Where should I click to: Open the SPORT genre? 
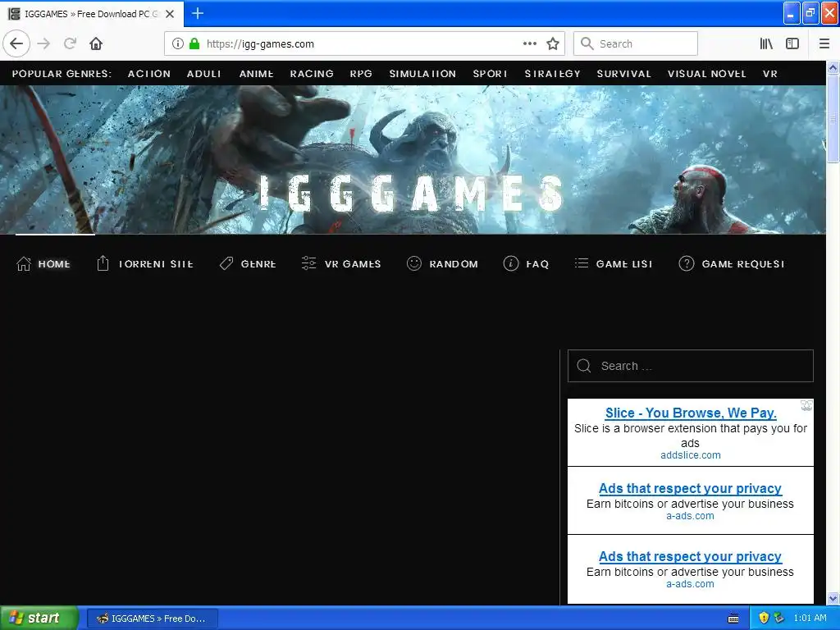491,74
